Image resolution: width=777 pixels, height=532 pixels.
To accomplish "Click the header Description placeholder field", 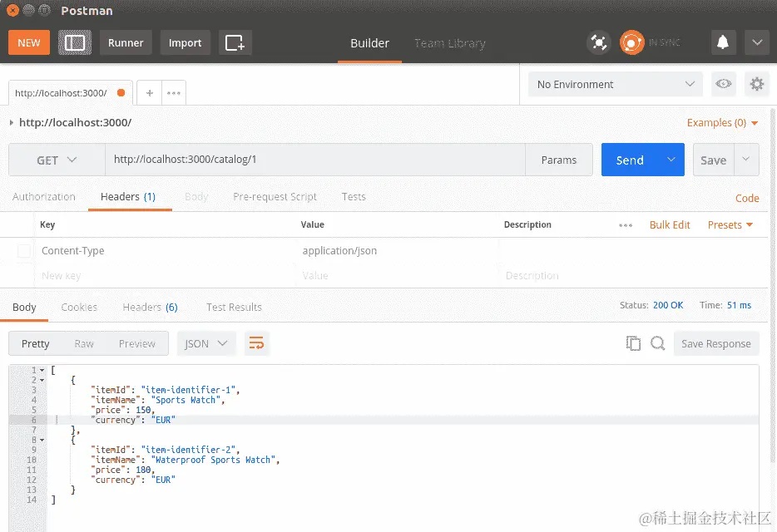I will pyautogui.click(x=631, y=275).
